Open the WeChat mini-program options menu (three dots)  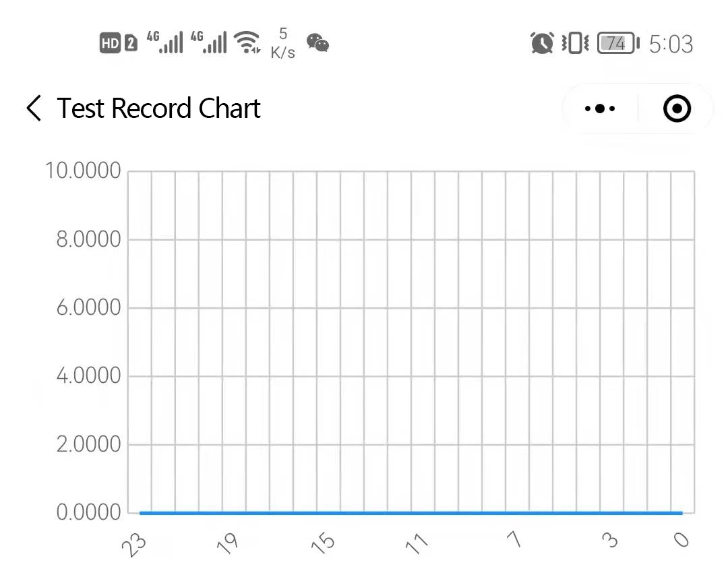pyautogui.click(x=599, y=108)
